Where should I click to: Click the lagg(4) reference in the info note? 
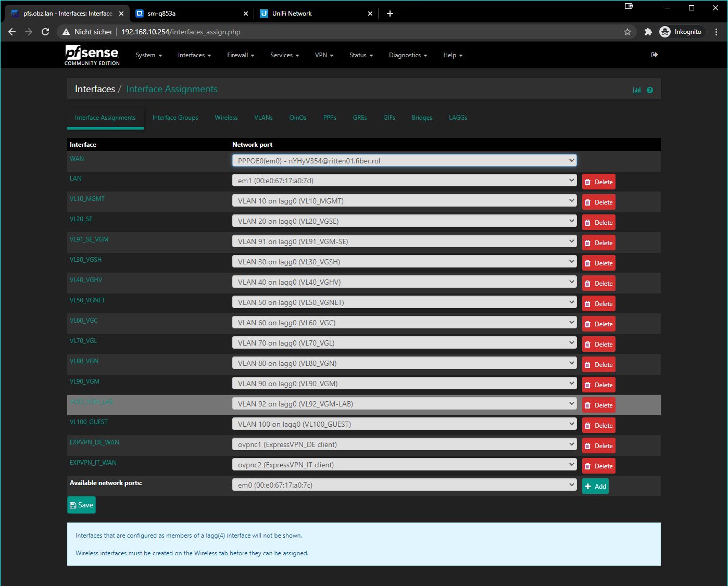point(215,536)
